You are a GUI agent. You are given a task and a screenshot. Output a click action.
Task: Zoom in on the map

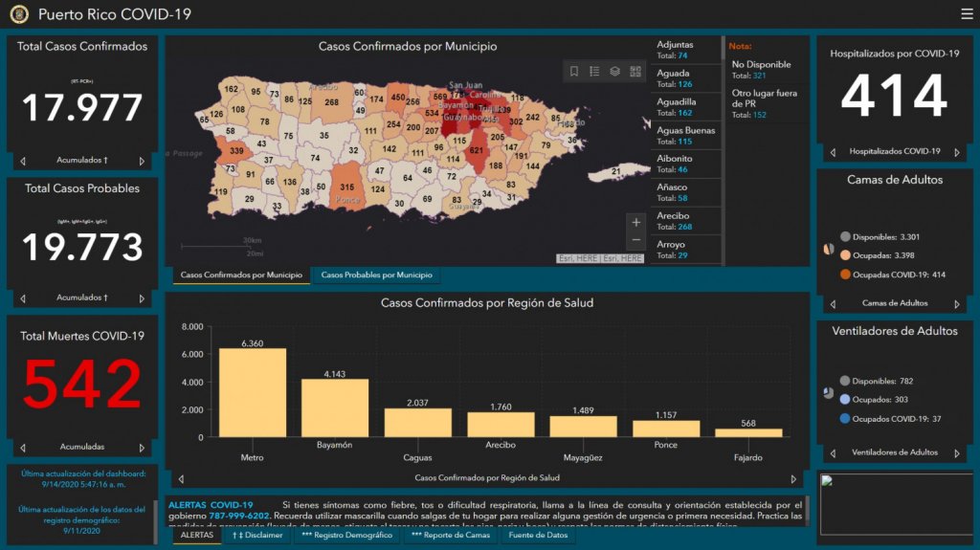point(636,223)
